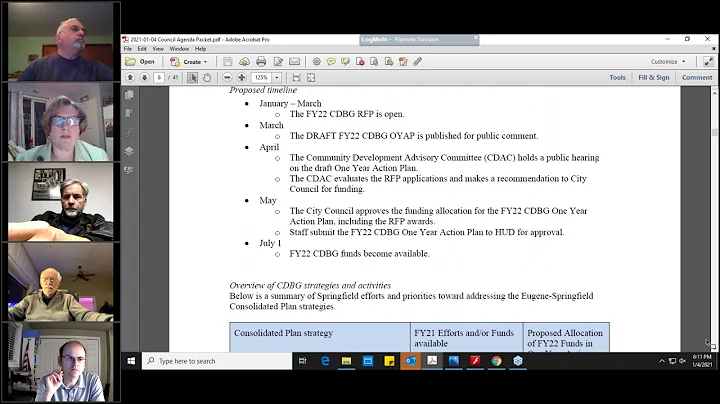The image size is (720, 404).
Task: Show hidden system tray icons chevron
Action: click(x=662, y=361)
